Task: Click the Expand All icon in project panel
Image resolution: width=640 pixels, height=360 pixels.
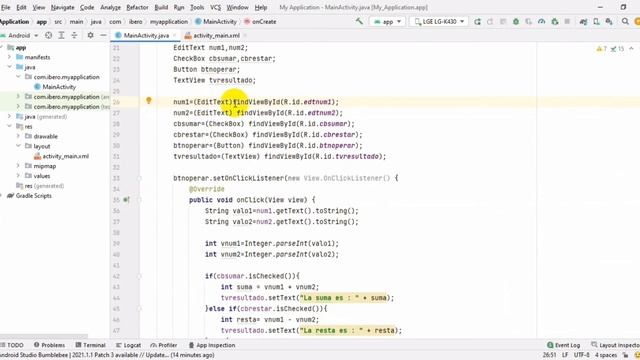Action: [61, 36]
